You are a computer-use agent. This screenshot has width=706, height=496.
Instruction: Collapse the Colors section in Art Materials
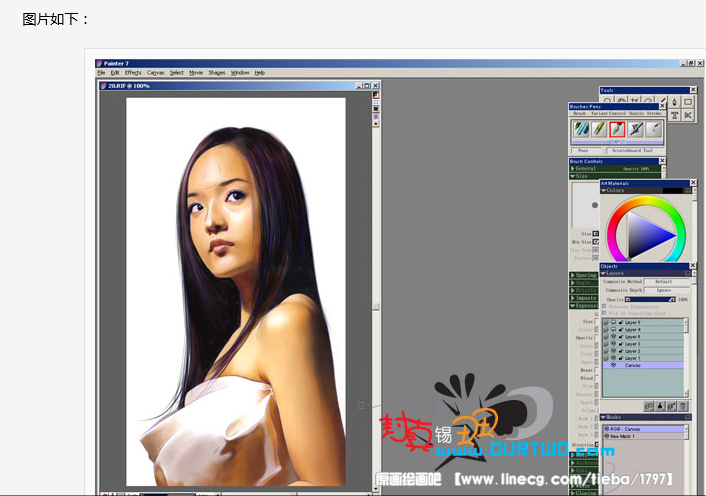click(x=604, y=190)
